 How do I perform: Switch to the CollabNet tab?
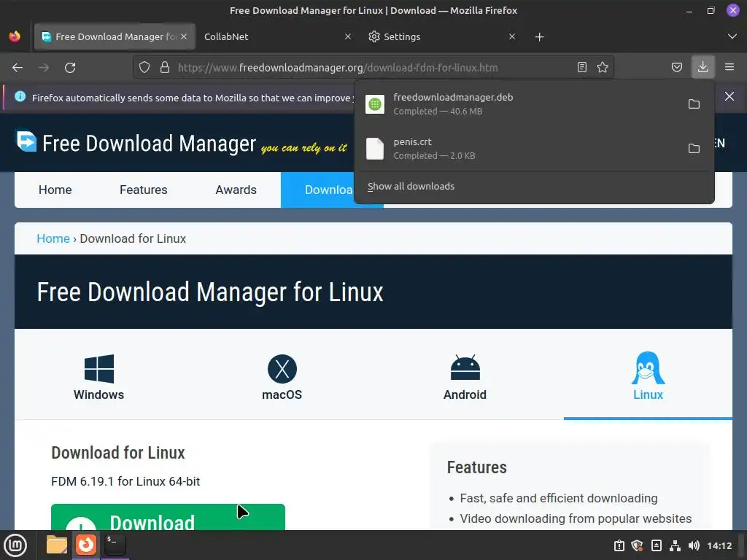[278, 36]
